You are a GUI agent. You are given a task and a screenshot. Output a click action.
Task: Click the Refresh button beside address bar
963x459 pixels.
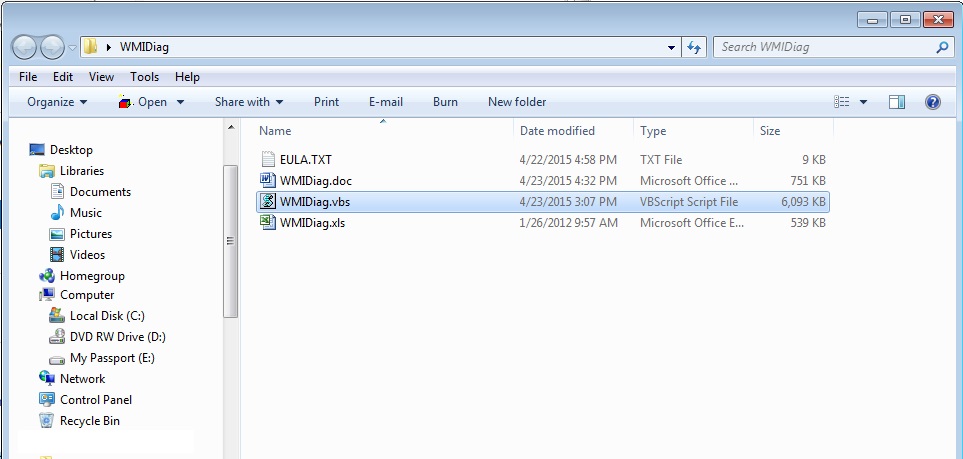click(694, 47)
